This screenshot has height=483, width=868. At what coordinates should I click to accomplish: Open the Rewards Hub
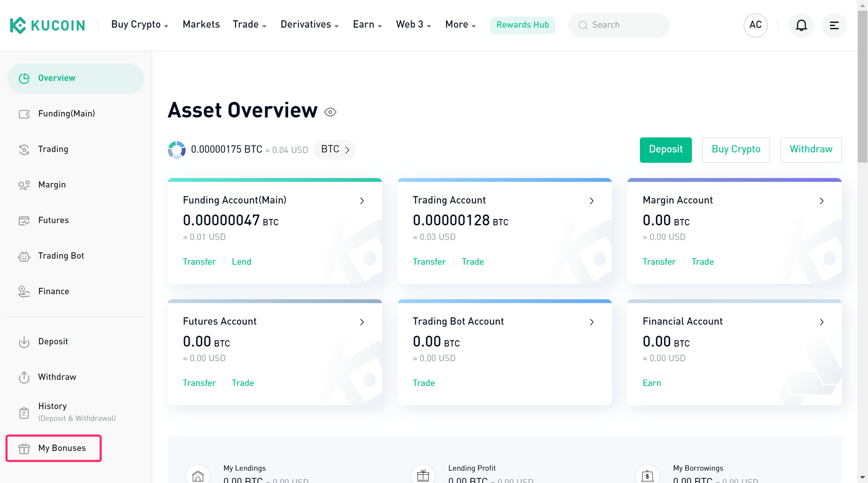tap(522, 25)
